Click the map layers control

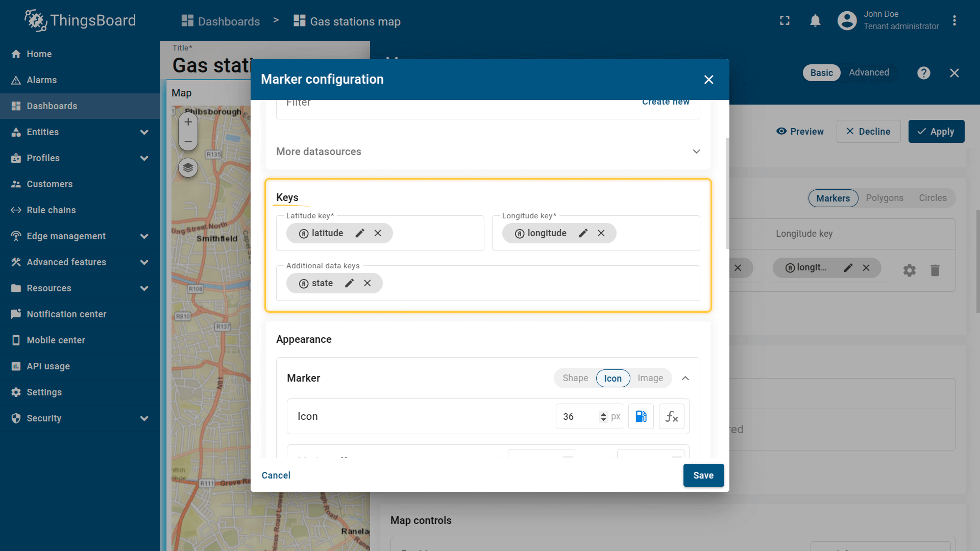tap(188, 167)
